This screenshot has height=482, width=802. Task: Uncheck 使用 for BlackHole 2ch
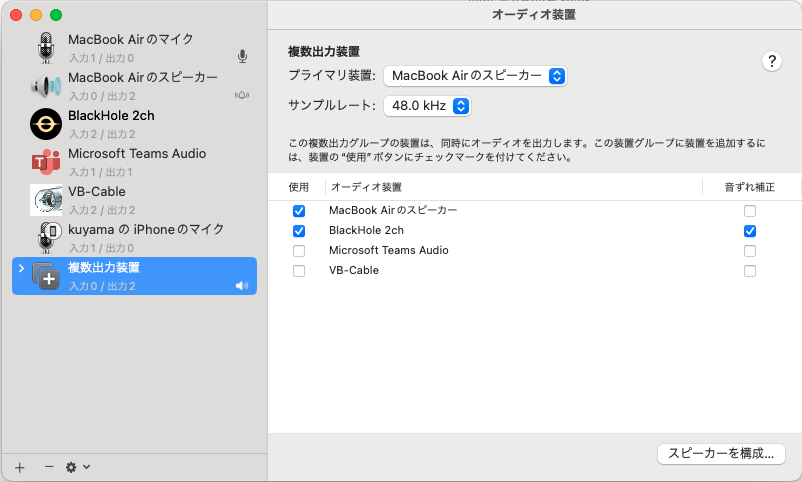tap(299, 231)
